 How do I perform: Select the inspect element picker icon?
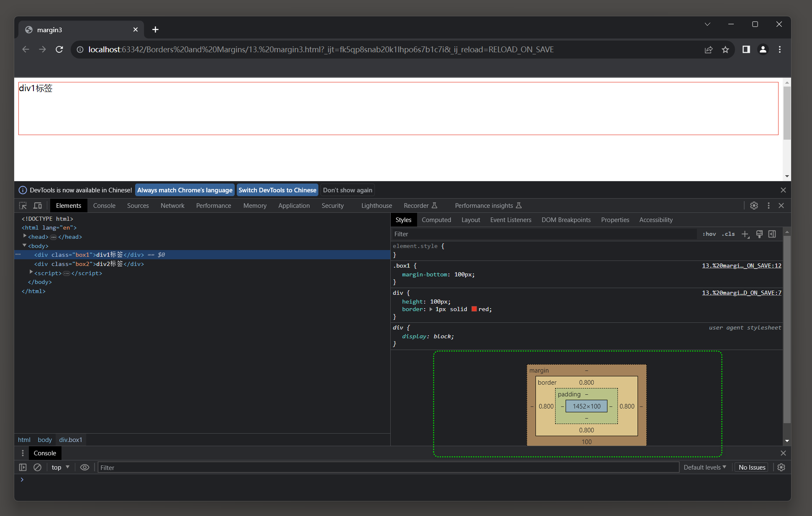[x=23, y=206]
